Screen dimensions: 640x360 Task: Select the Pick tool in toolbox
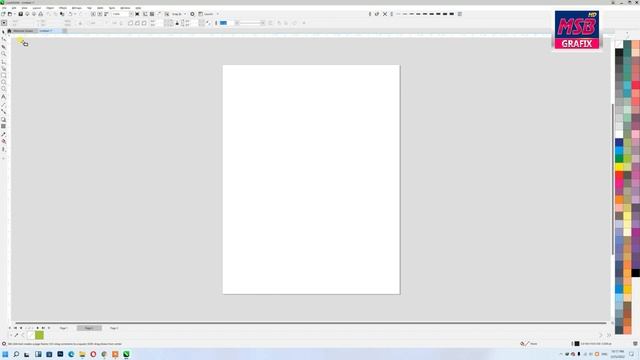click(4, 31)
